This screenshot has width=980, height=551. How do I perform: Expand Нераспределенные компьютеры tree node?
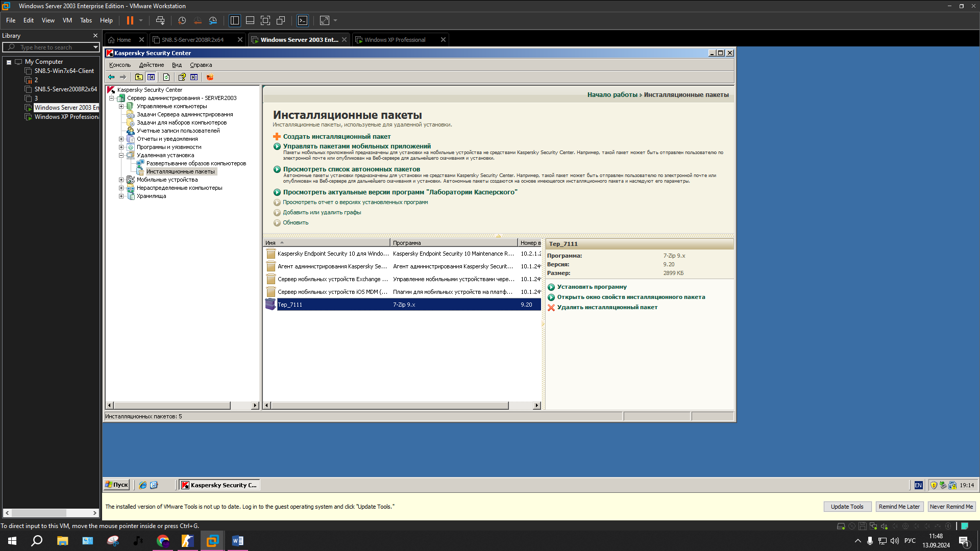121,188
